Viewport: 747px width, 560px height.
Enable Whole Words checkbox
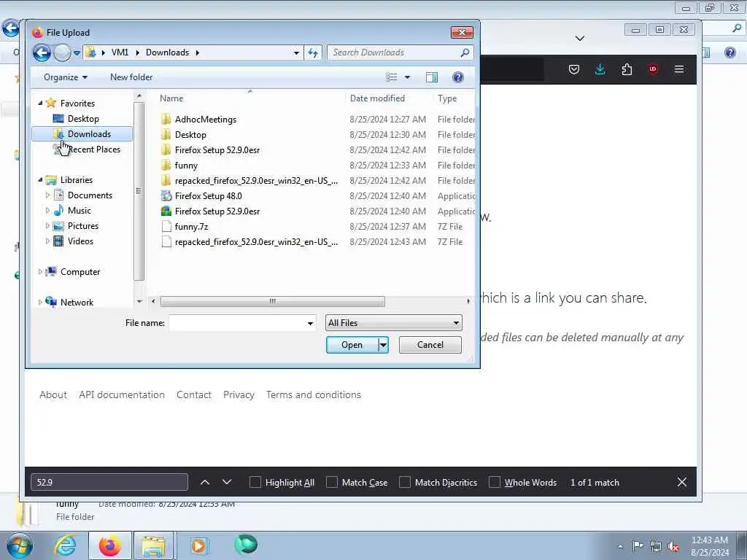[x=495, y=483]
